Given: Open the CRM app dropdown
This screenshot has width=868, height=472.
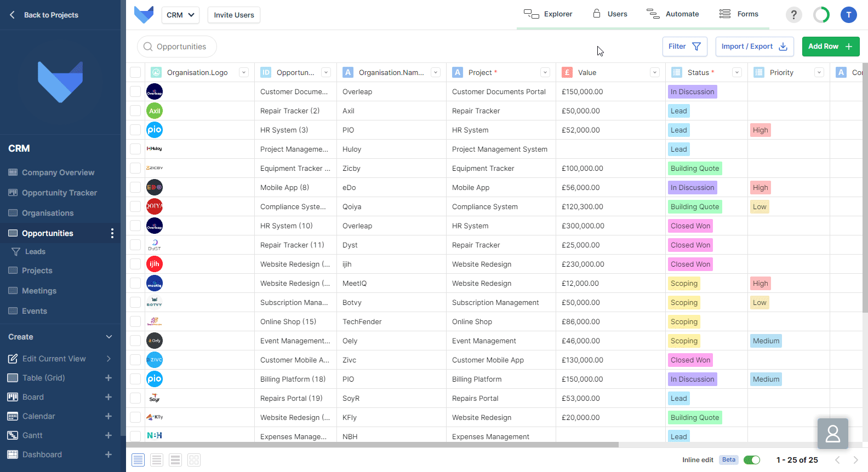Looking at the screenshot, I should [180, 15].
